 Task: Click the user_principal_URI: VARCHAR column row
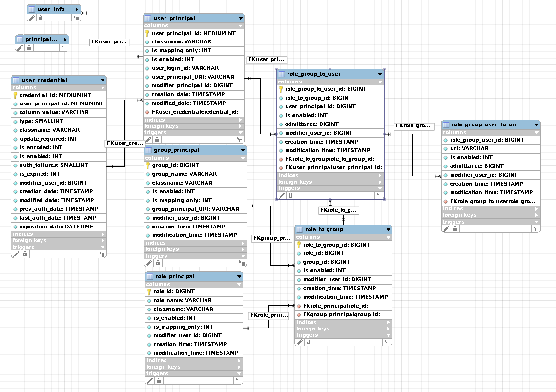click(193, 77)
